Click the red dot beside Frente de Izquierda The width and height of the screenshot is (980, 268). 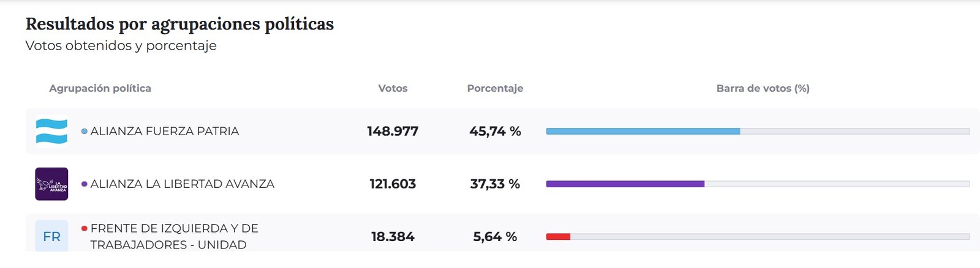pyautogui.click(x=84, y=228)
